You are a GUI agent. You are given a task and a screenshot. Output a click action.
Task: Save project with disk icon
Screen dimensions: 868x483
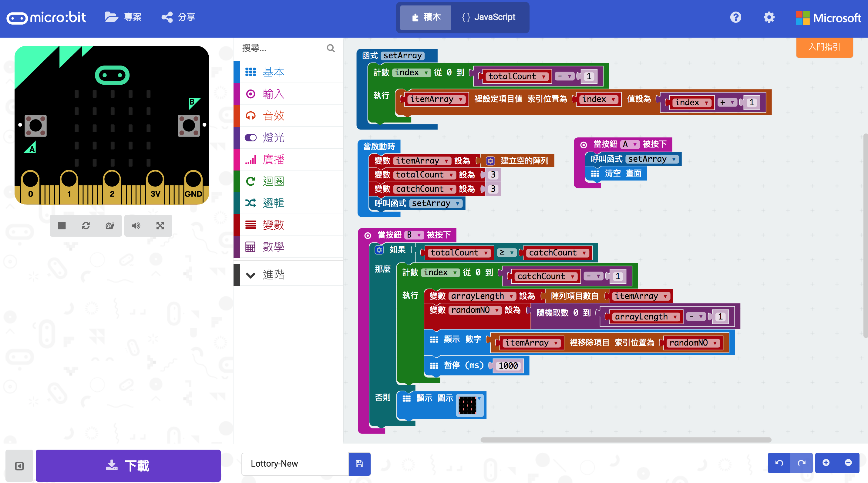359,464
